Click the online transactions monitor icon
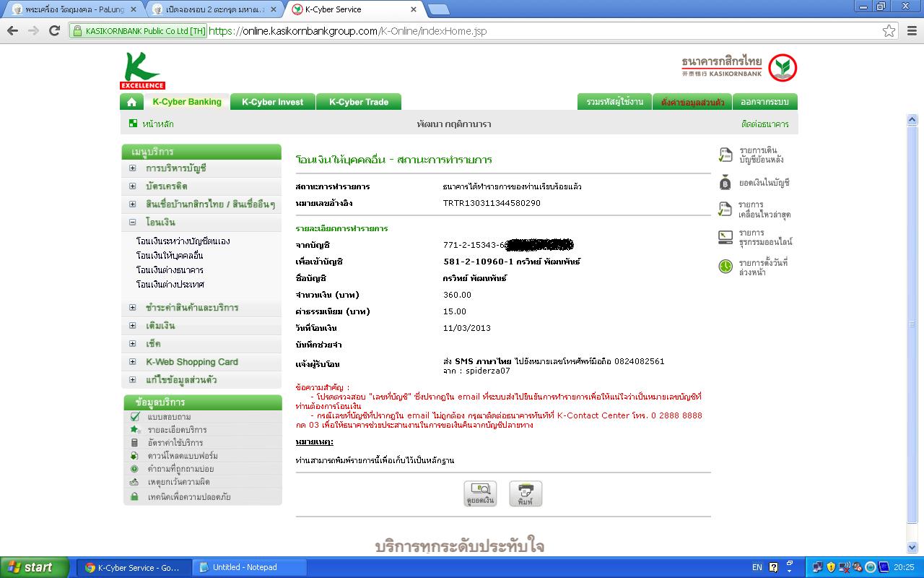Viewport: 924px width, 578px height. [725, 237]
